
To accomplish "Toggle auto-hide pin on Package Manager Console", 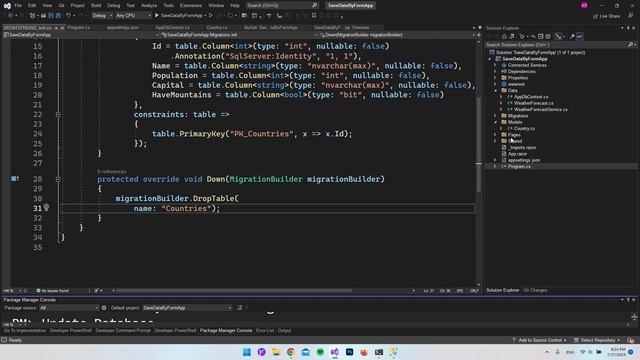I will (628, 300).
